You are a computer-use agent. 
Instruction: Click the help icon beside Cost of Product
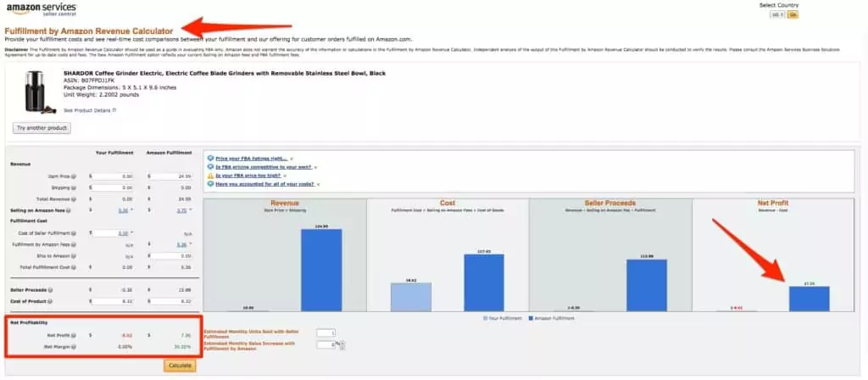tap(51, 300)
